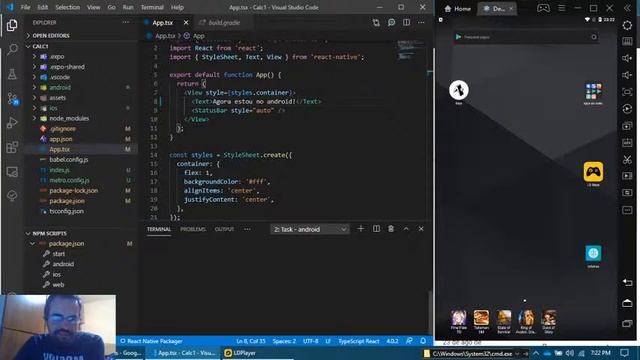Image resolution: width=640 pixels, height=360 pixels.
Task: Select the Home tab in LDPlayer
Action: [x=458, y=9]
